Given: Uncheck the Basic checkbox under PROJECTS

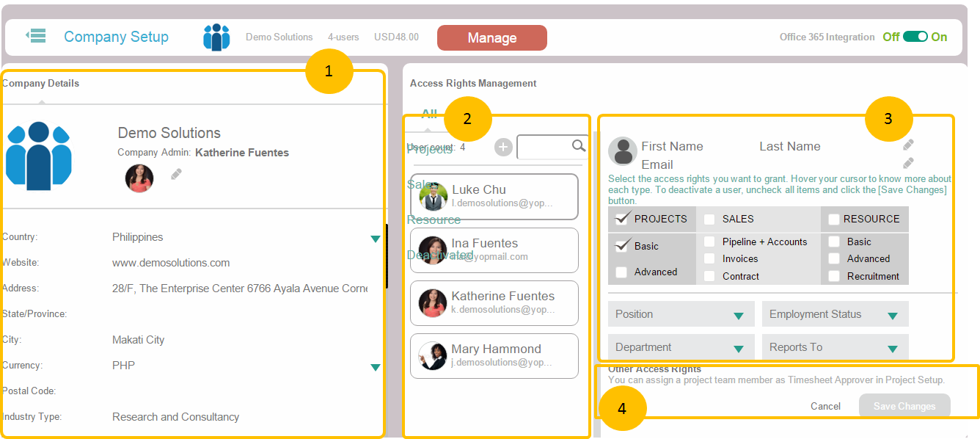Looking at the screenshot, I should [623, 246].
